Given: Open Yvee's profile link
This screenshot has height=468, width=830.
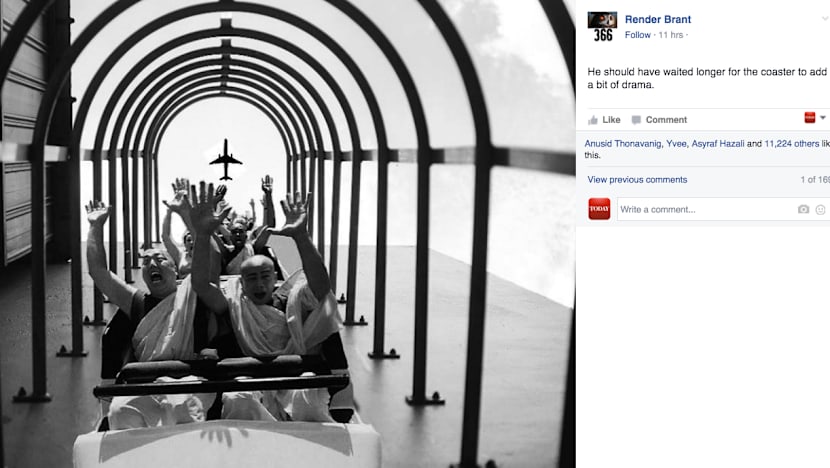Looking at the screenshot, I should 676,143.
